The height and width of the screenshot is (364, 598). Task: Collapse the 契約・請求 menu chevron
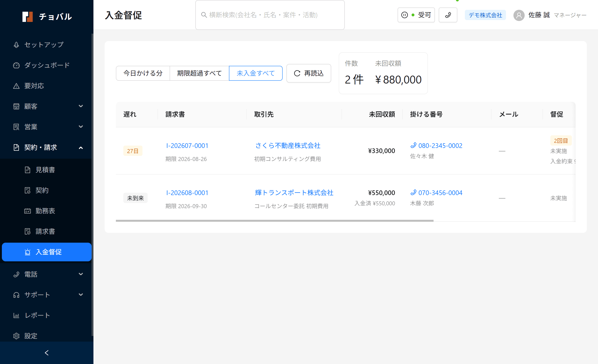click(x=81, y=148)
